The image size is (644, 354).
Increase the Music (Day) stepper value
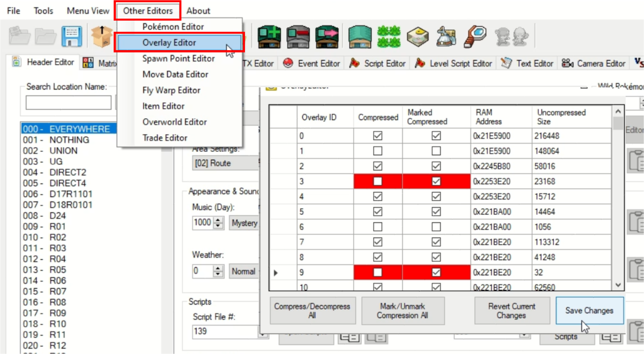(218, 220)
